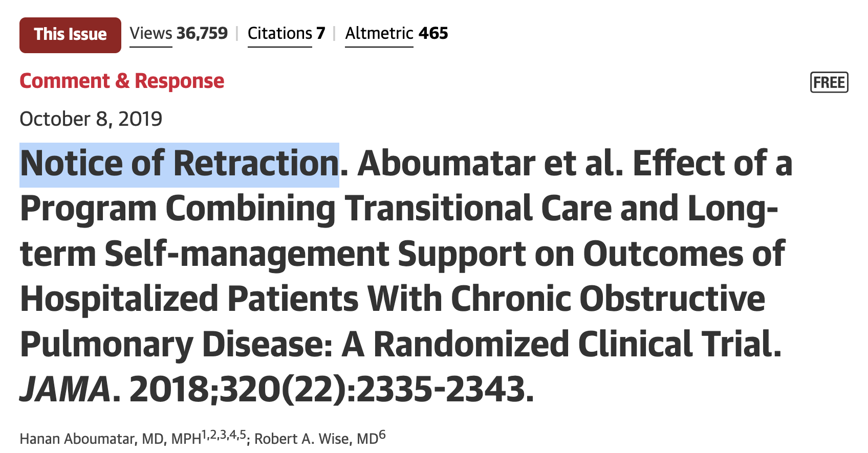Click affiliation superscript 6 after Wise
Screen dimensions: 868x453
point(382,435)
